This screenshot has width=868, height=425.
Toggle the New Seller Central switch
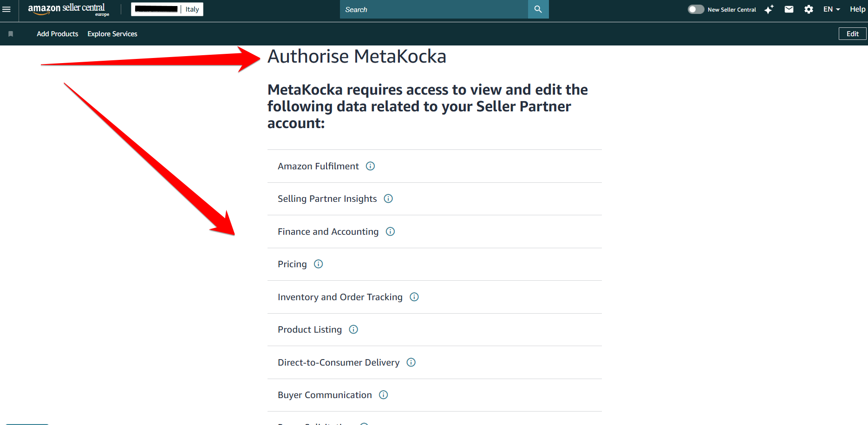(696, 9)
